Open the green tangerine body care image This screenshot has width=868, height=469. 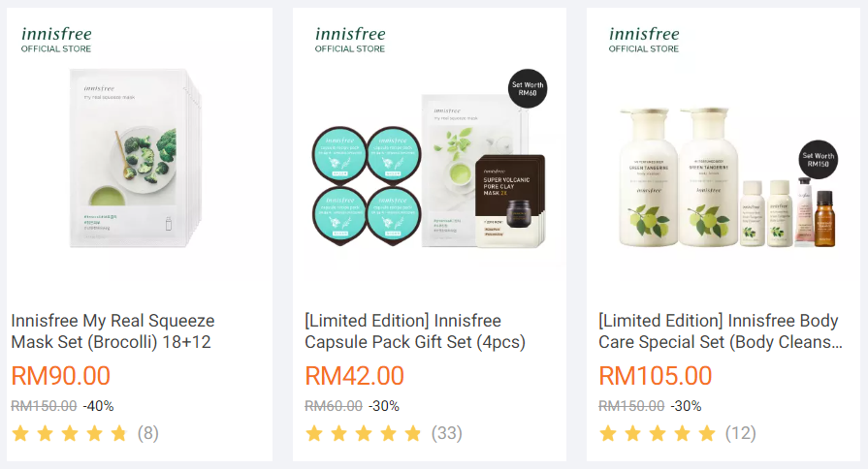(726, 177)
